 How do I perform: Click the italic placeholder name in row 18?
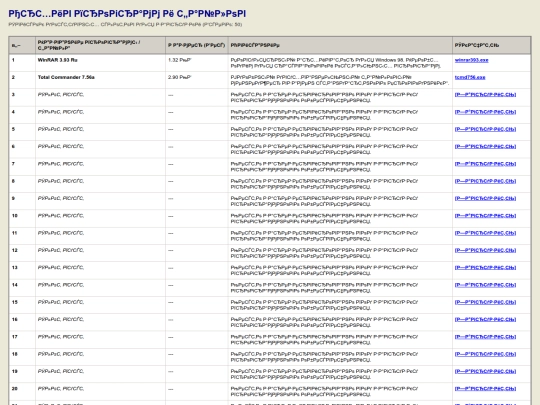(61, 354)
